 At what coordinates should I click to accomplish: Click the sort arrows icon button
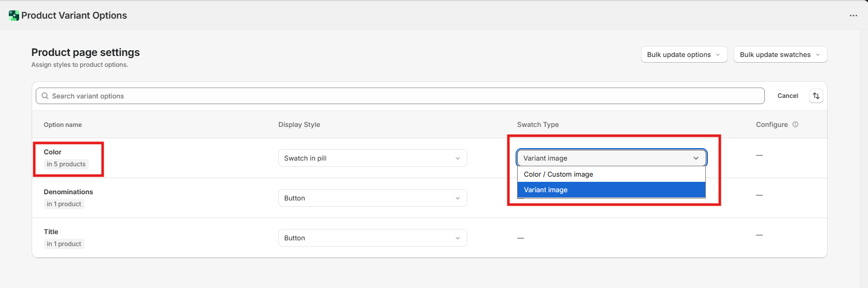click(x=816, y=96)
